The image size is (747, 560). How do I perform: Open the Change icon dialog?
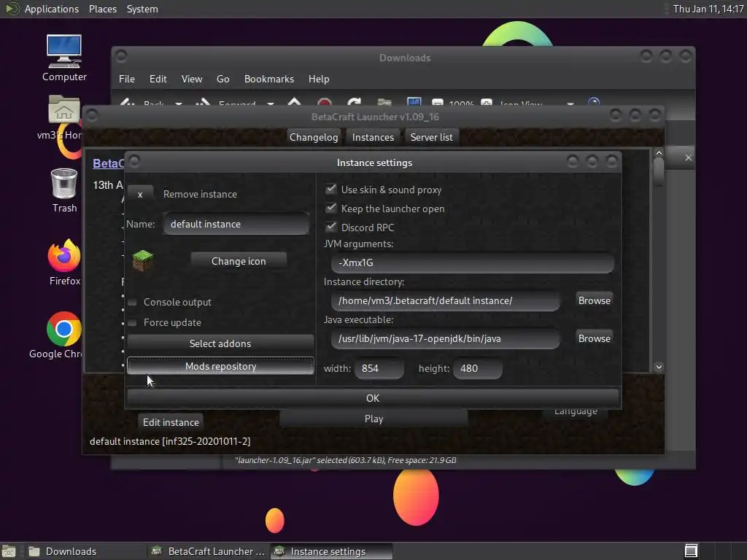point(239,261)
